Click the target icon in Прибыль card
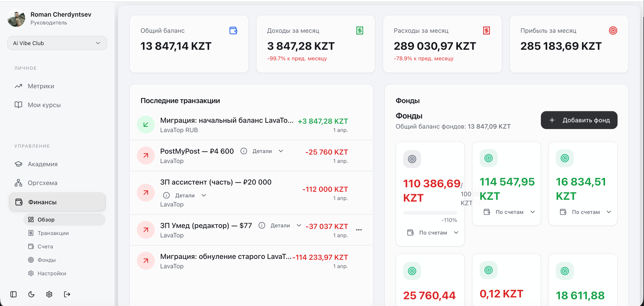 click(613, 31)
